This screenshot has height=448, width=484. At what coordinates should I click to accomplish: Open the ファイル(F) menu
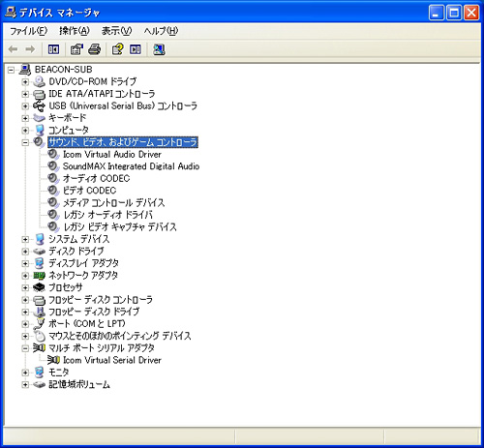pos(28,31)
